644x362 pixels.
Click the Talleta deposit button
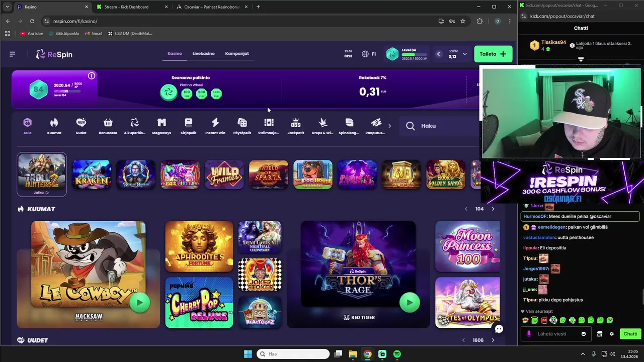[x=493, y=54]
